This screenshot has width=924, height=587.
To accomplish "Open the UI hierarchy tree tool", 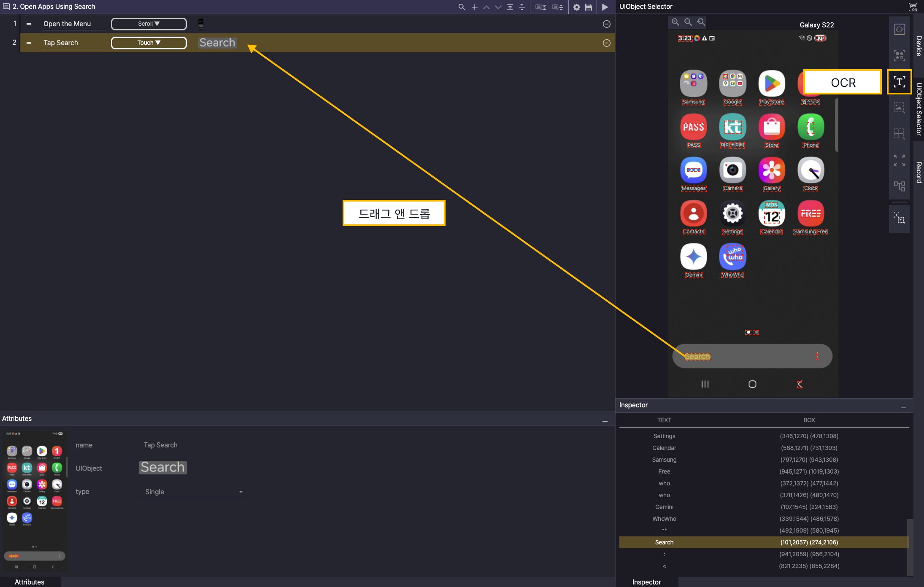I will pos(899,186).
